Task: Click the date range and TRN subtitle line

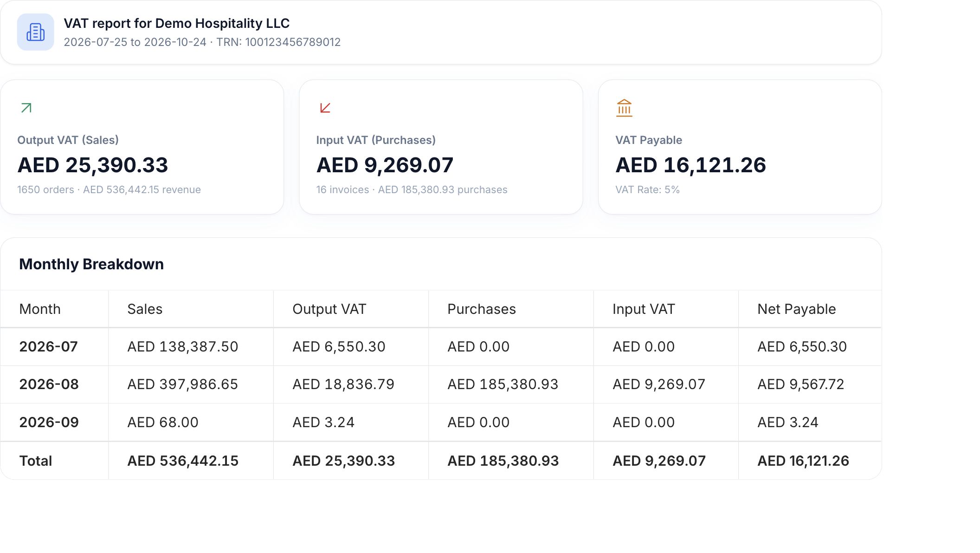Action: point(202,42)
